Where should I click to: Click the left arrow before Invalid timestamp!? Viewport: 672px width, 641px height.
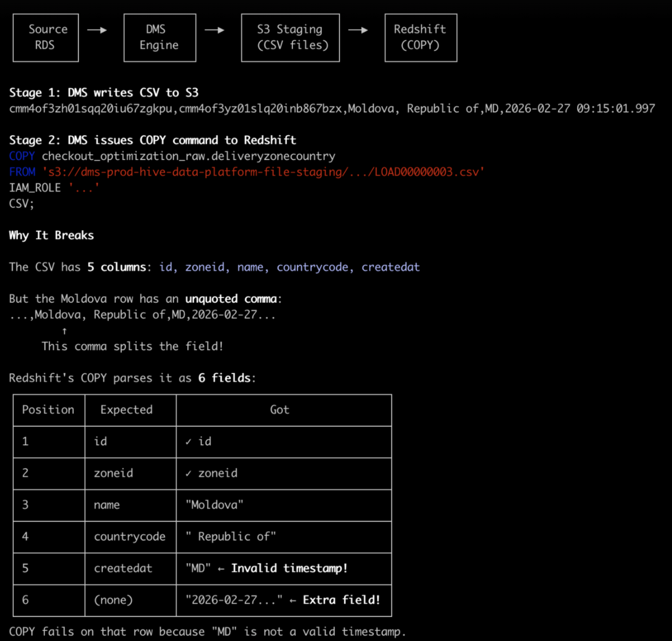(221, 569)
